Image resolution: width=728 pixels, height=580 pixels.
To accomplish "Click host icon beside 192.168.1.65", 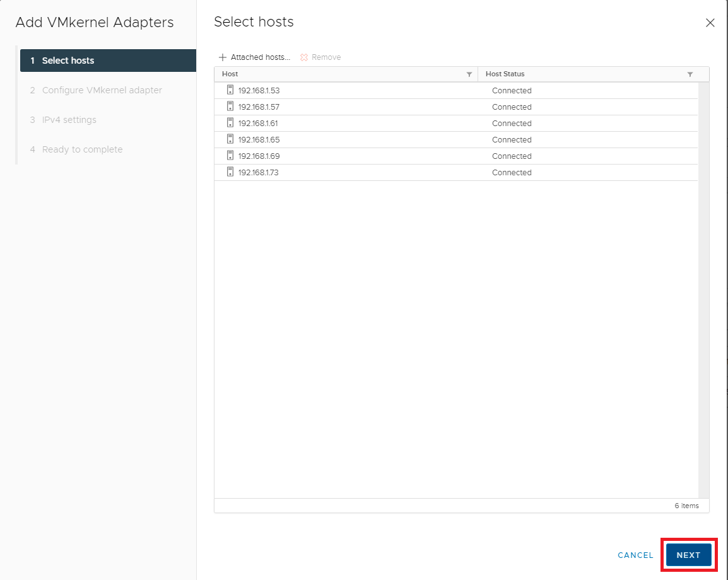I will pos(230,139).
